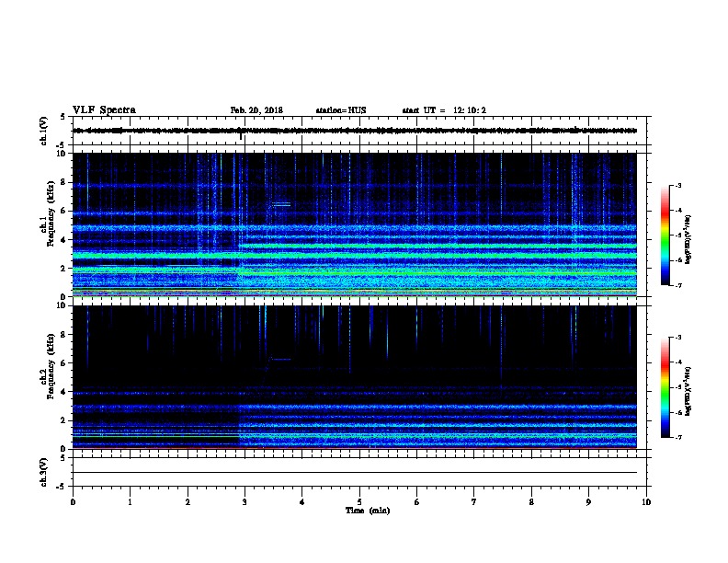The height and width of the screenshot is (563, 728).
Task: Click the time axis tick label "7"
Action: click(474, 501)
